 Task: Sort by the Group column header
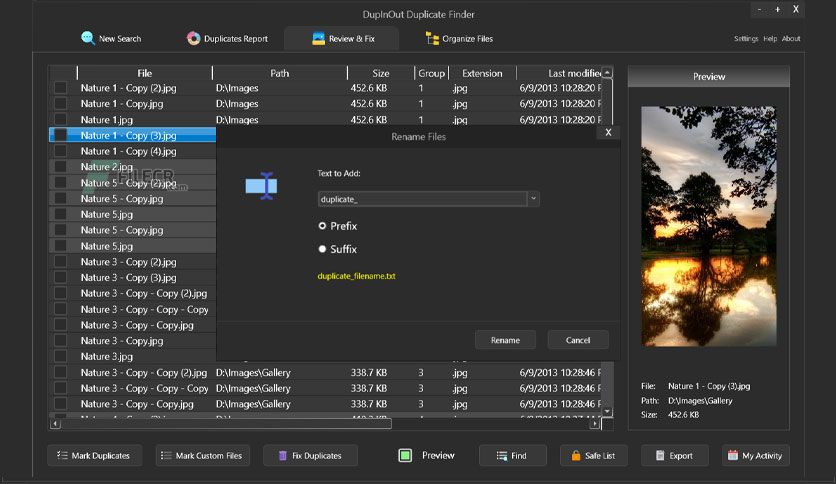(x=431, y=73)
